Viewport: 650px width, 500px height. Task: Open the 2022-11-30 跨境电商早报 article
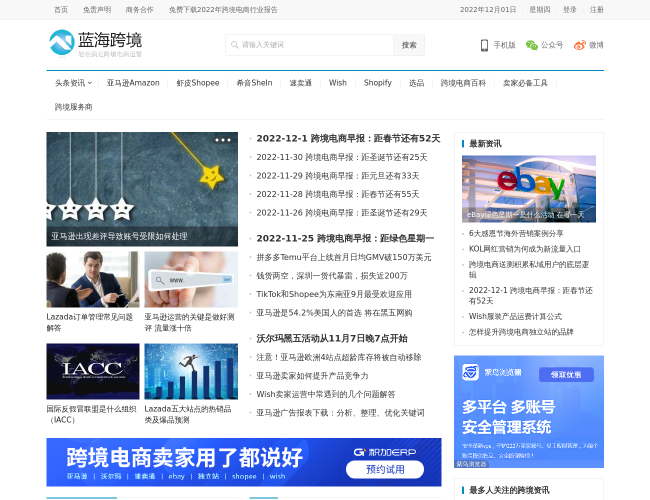(x=342, y=157)
